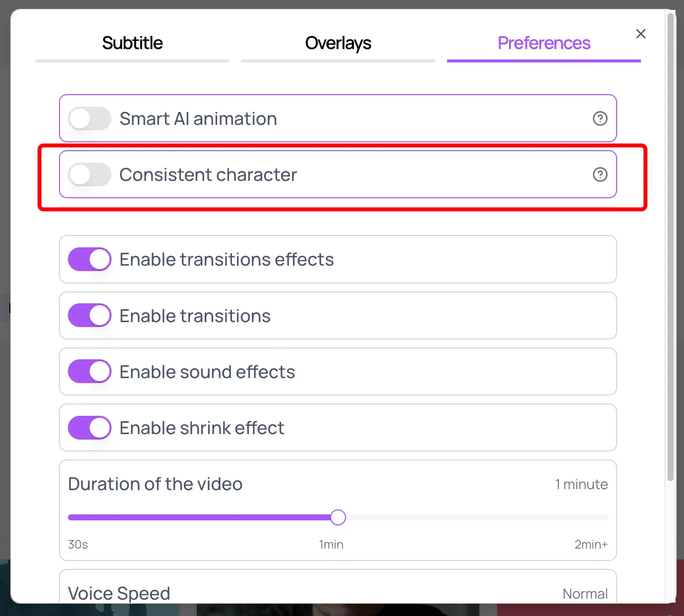Turn on Consistent character switch
This screenshot has width=684, height=616.
tap(90, 175)
